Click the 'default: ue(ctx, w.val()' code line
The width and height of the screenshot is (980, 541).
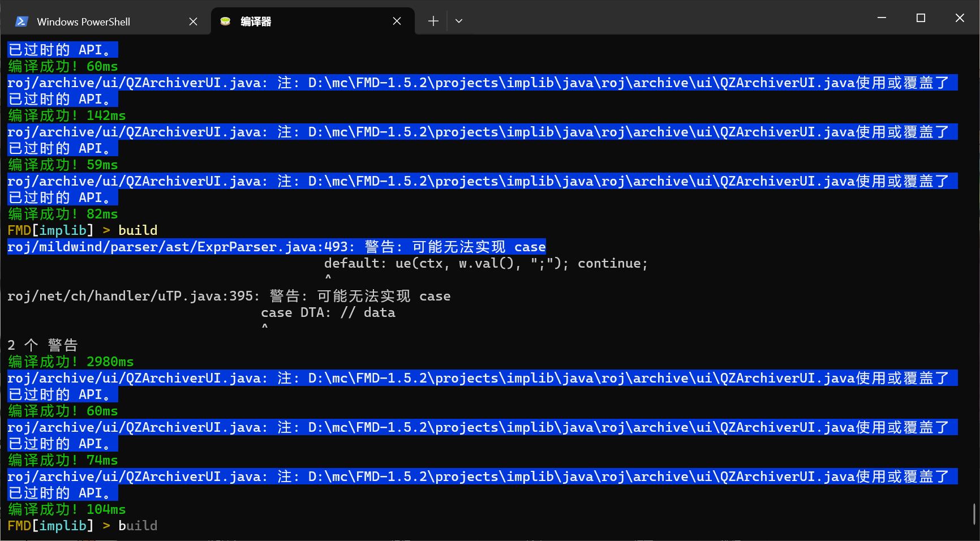pos(486,263)
